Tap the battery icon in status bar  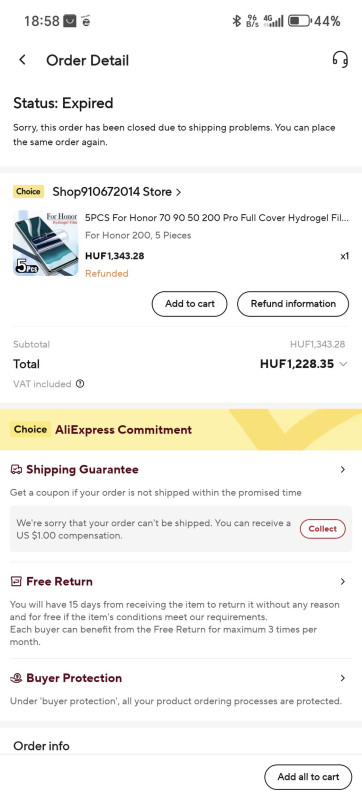pyautogui.click(x=299, y=21)
